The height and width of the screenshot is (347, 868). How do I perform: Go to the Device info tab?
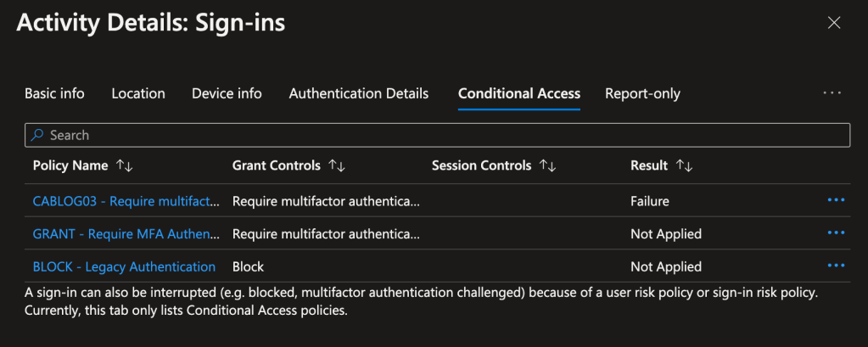click(227, 93)
